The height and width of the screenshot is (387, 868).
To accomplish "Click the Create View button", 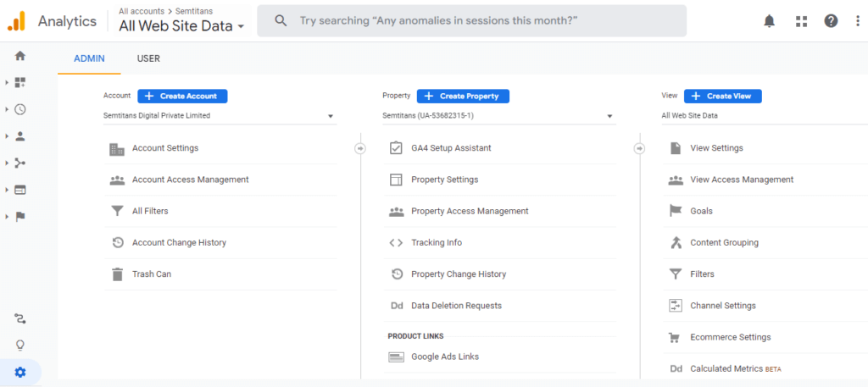I will 722,97.
